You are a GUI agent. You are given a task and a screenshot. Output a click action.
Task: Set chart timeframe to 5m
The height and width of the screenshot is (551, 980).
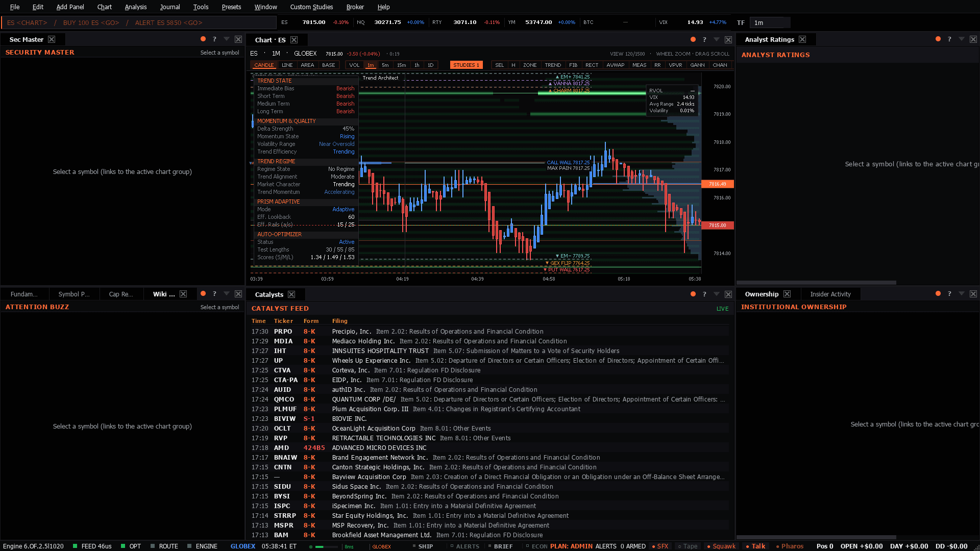tap(385, 65)
